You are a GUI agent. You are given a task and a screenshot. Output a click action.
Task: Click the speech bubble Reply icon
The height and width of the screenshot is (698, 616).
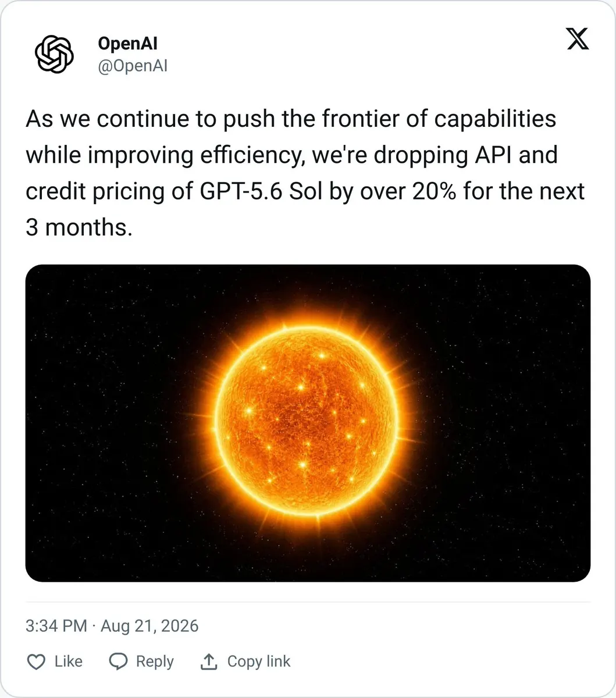[x=119, y=661]
